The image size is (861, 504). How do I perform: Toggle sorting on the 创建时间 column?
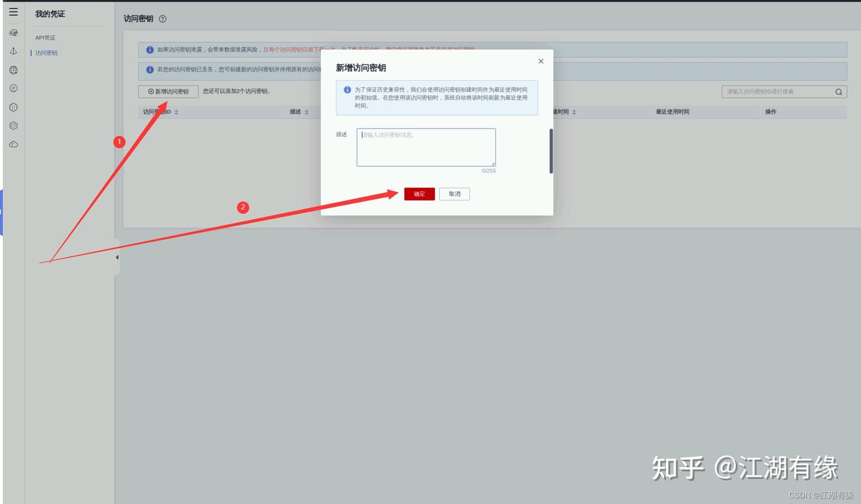pos(573,112)
